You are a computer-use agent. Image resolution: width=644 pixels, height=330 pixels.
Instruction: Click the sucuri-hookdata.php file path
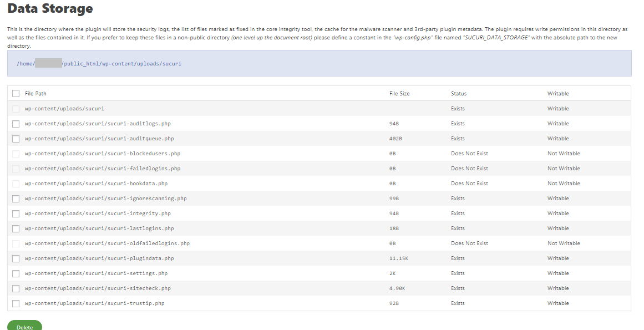96,184
